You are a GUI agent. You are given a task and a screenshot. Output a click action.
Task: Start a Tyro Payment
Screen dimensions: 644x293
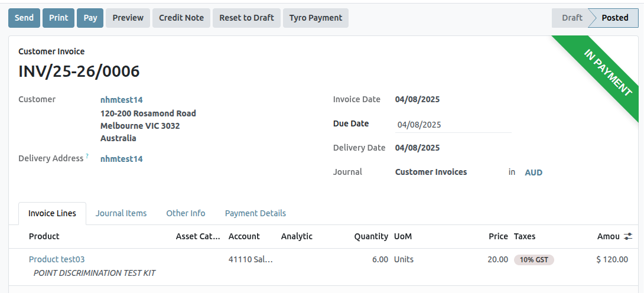(x=316, y=18)
